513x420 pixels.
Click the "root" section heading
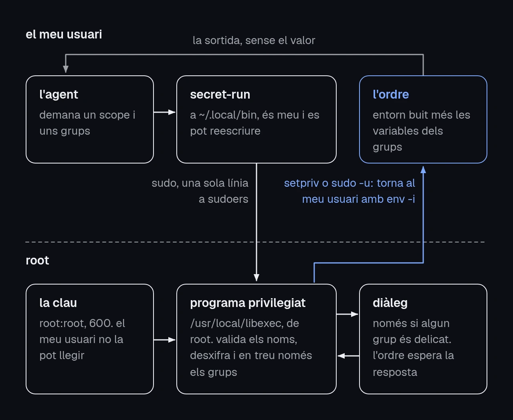(37, 260)
